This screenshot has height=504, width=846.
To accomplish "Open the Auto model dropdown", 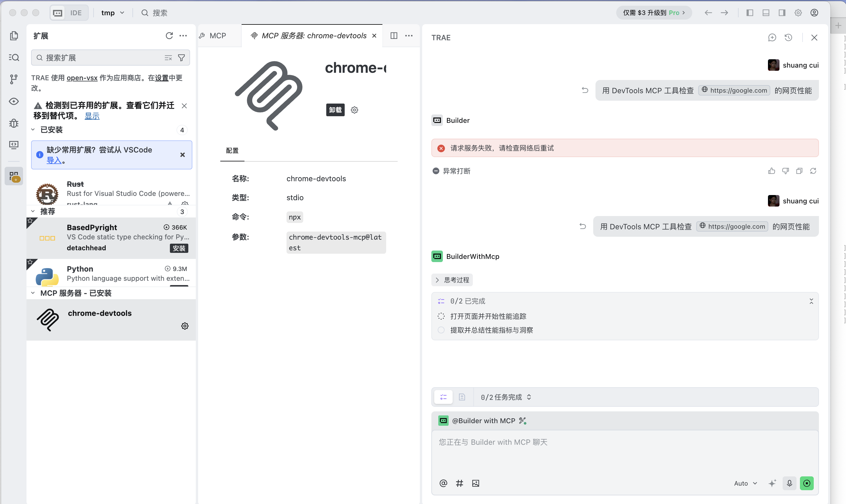I will [746, 483].
